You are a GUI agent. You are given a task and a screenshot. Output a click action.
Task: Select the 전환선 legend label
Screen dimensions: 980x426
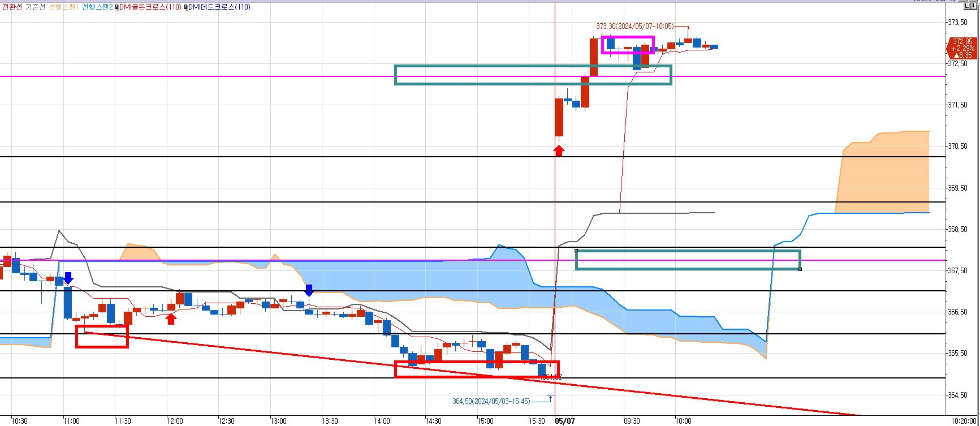[x=12, y=7]
